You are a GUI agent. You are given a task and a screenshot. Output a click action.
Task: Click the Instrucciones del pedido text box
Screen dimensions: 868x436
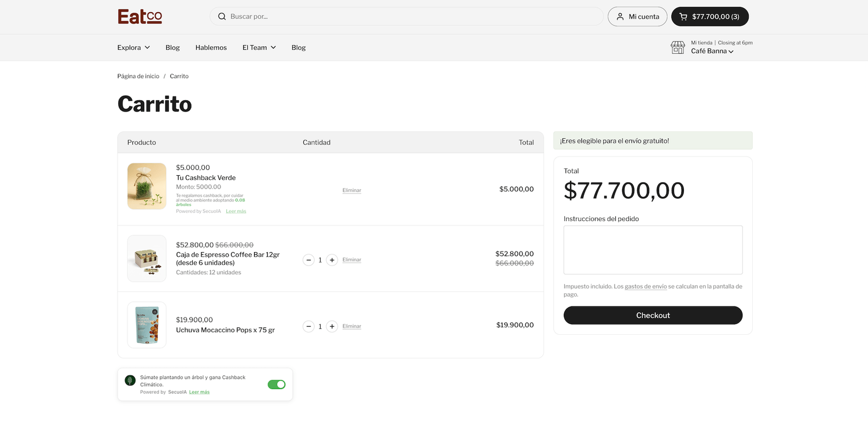tap(653, 250)
